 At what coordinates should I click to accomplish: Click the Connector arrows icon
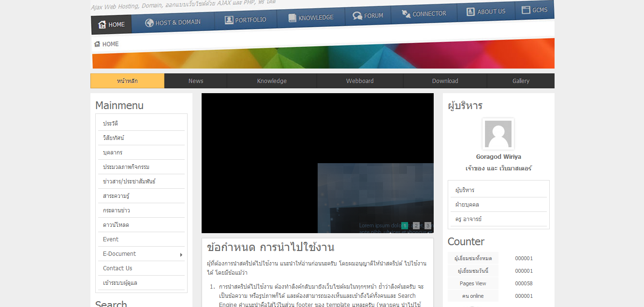tap(406, 14)
